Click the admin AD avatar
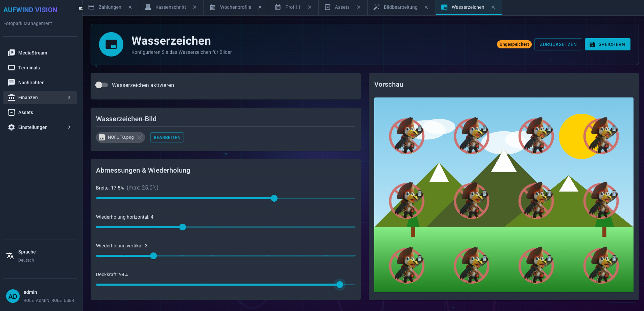644x311 pixels. coord(13,296)
